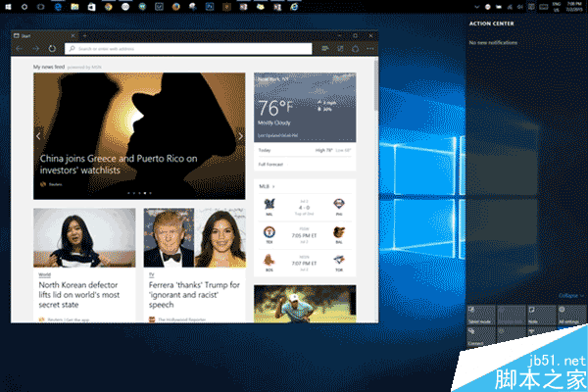Launch Microsoft Edge from taskbar

pos(58,7)
